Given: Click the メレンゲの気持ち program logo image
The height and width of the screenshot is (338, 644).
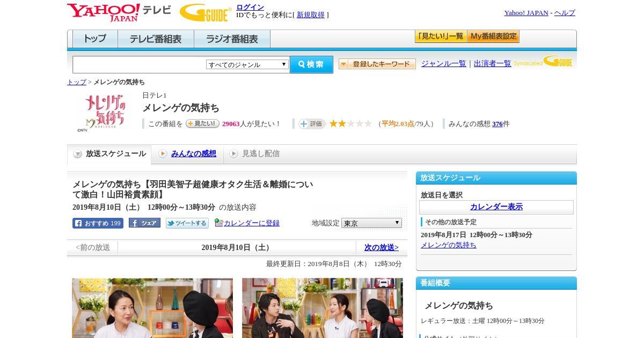Looking at the screenshot, I should click(x=105, y=111).
